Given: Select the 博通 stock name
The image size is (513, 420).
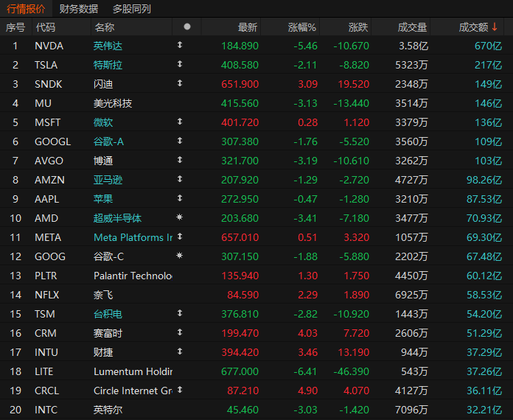Looking at the screenshot, I should (x=103, y=161).
